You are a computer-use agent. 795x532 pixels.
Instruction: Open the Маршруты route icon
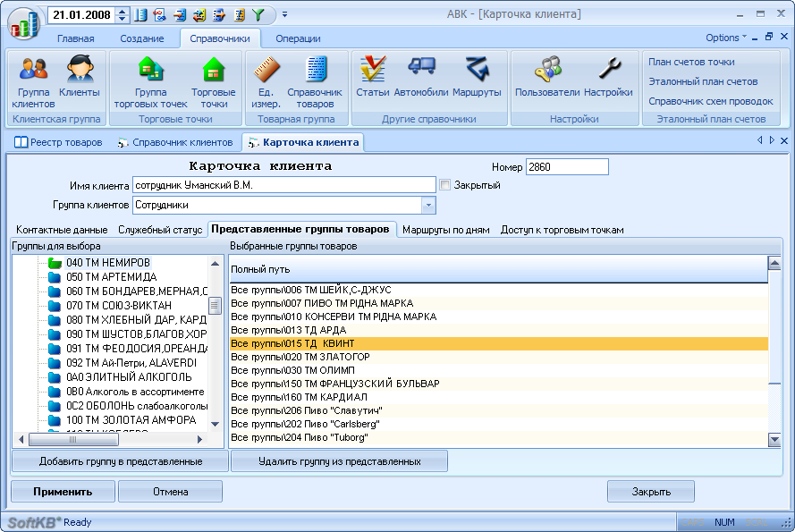[x=477, y=77]
